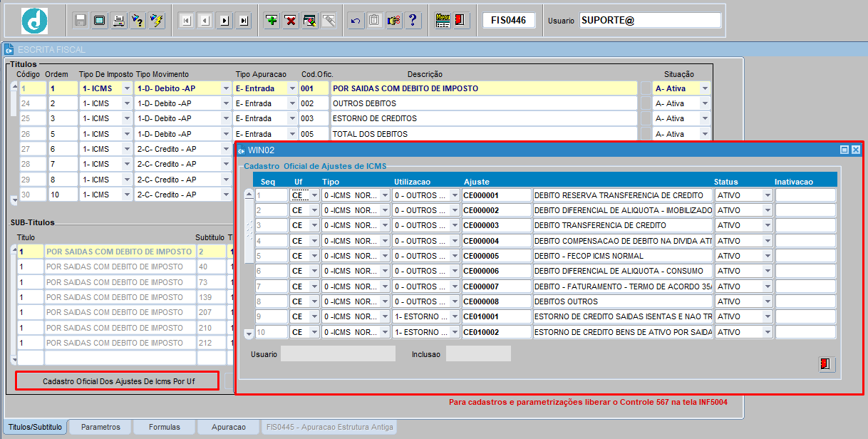Click Cadastro Oficial Dos Ajustes De Icms Por Uf
868x439 pixels.
coord(117,381)
